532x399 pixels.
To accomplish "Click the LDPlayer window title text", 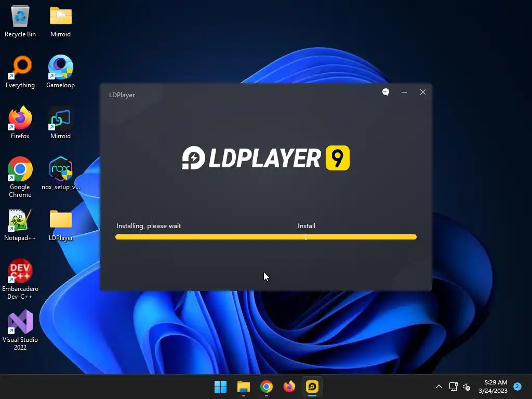I will (122, 95).
